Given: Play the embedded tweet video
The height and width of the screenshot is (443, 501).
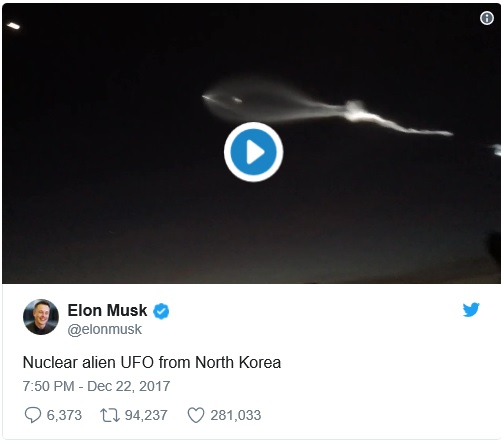Looking at the screenshot, I should pyautogui.click(x=253, y=152).
